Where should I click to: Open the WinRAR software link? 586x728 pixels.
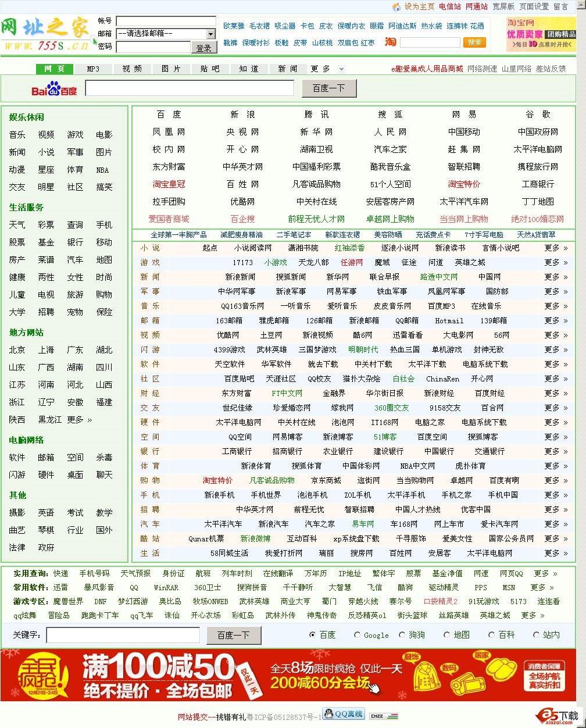click(x=166, y=587)
